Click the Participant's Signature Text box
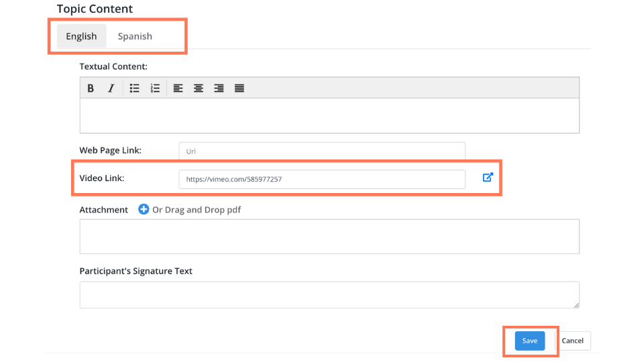Viewport: 644px width, 362px height. coord(329,295)
